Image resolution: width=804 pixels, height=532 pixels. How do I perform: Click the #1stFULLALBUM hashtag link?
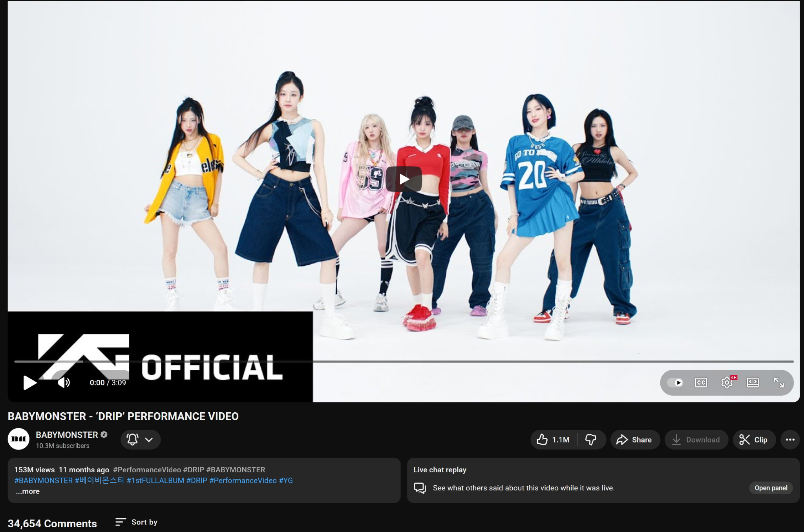tap(155, 481)
